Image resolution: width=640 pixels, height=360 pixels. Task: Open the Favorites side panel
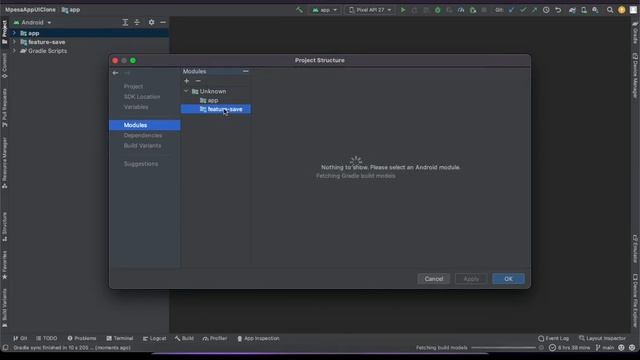(x=4, y=265)
